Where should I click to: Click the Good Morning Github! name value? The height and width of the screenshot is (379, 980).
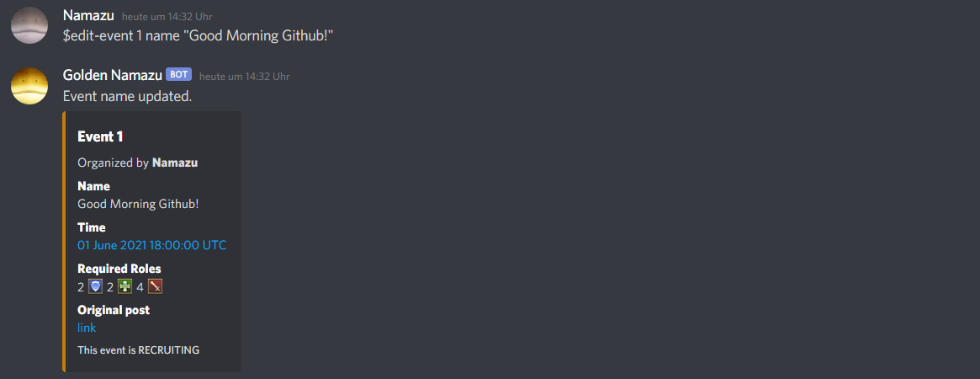pos(138,204)
